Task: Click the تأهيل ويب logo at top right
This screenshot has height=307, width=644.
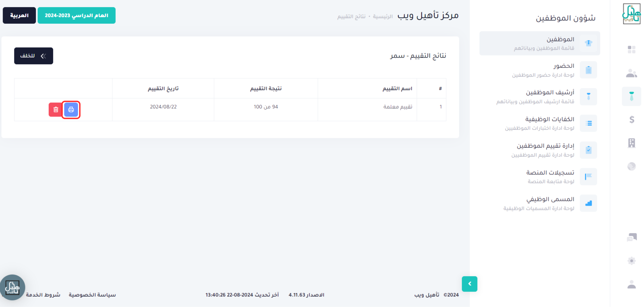Action: click(631, 14)
